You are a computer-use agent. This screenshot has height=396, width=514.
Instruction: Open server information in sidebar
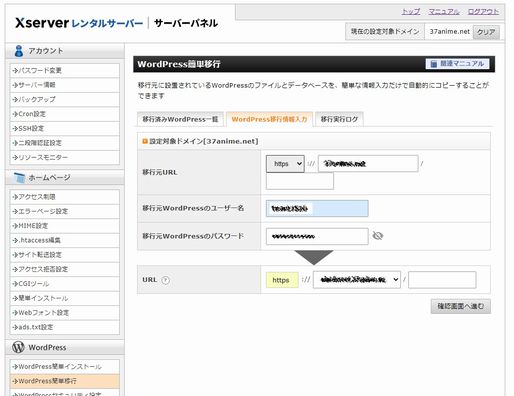pos(65,85)
